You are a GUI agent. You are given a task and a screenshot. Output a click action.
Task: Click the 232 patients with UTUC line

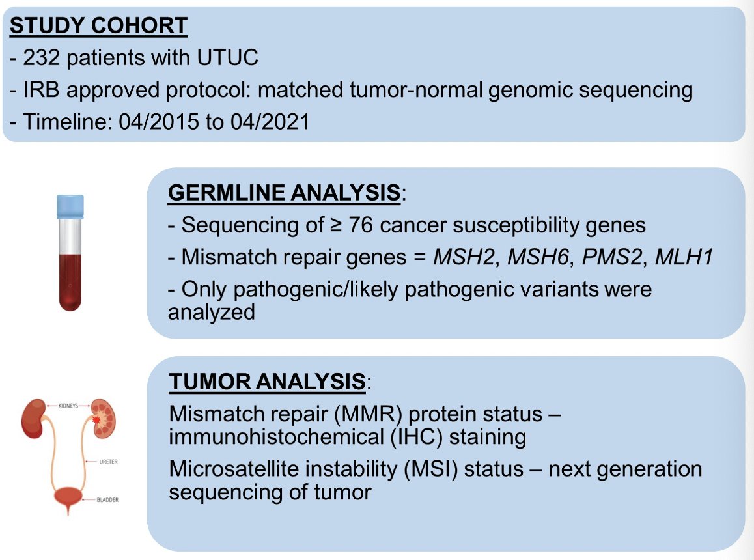tap(134, 58)
